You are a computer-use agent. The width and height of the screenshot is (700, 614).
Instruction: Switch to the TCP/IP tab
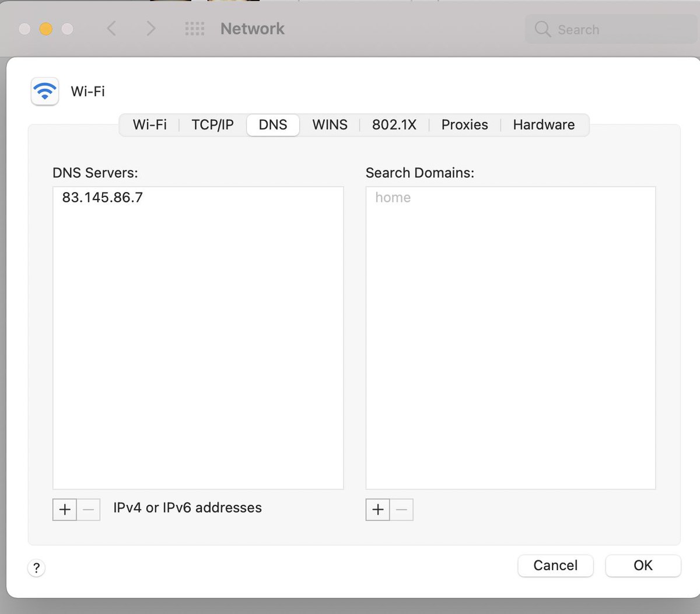click(x=212, y=125)
